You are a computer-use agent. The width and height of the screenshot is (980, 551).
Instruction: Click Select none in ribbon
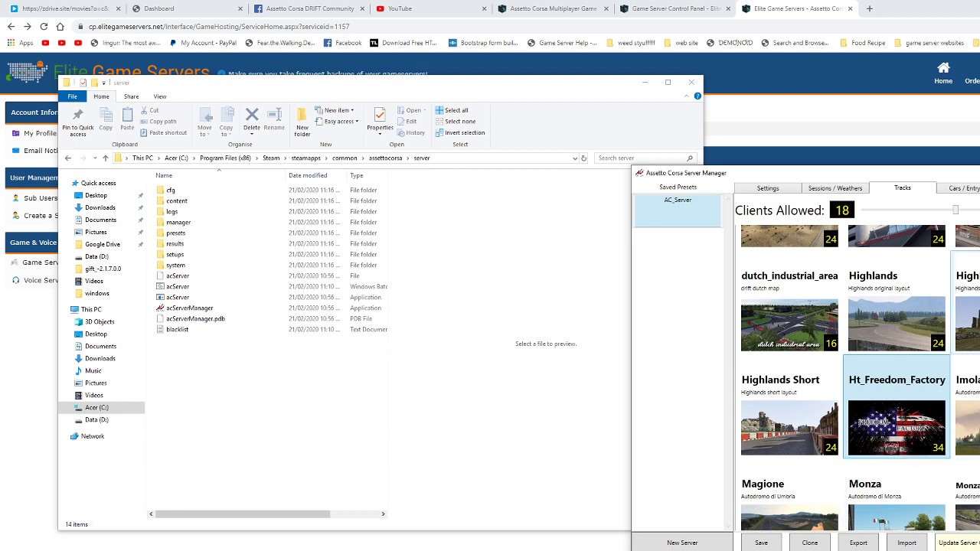[456, 121]
